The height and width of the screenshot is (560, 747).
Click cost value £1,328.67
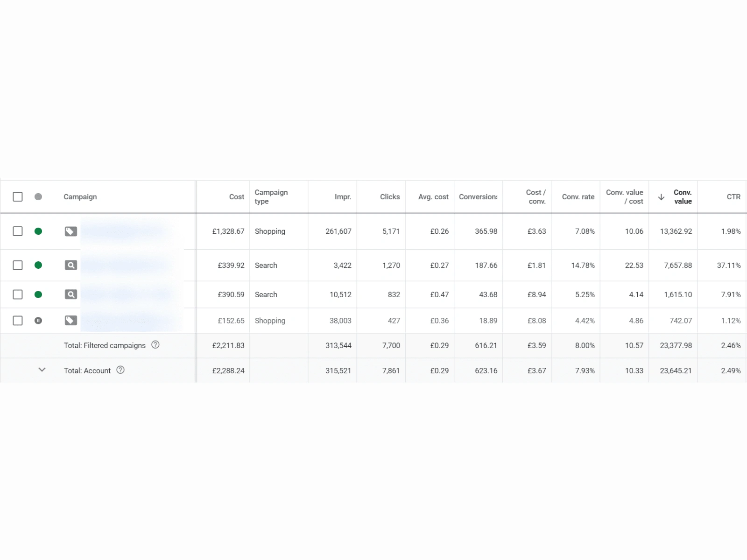[228, 231]
